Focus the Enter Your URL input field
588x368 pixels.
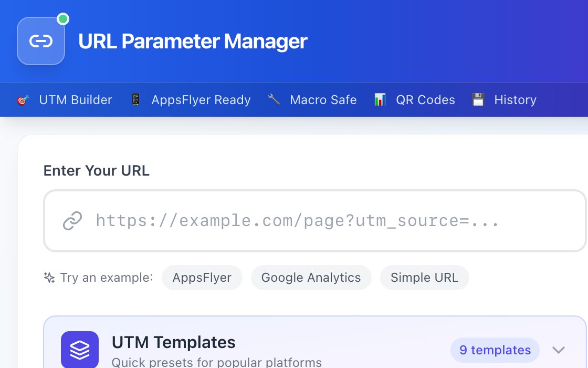pyautogui.click(x=314, y=221)
